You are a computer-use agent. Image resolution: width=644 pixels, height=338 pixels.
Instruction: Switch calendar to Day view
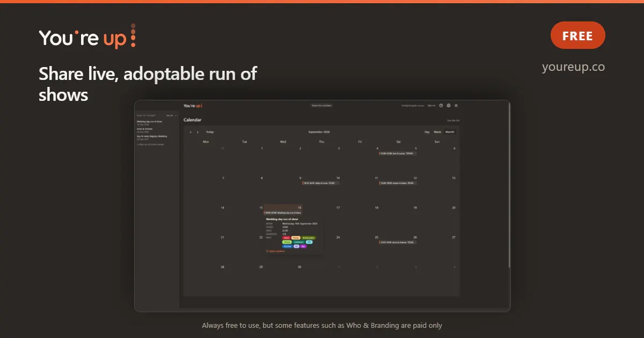click(427, 132)
